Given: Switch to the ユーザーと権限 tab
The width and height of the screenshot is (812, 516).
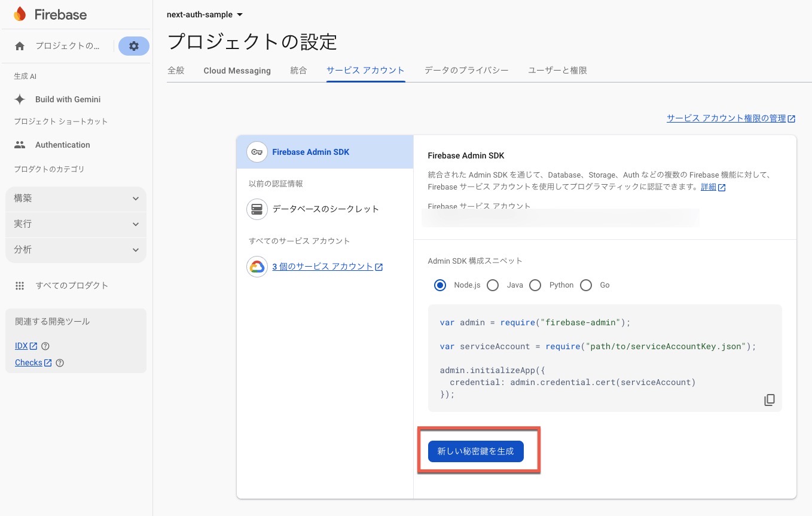Looking at the screenshot, I should pos(557,71).
